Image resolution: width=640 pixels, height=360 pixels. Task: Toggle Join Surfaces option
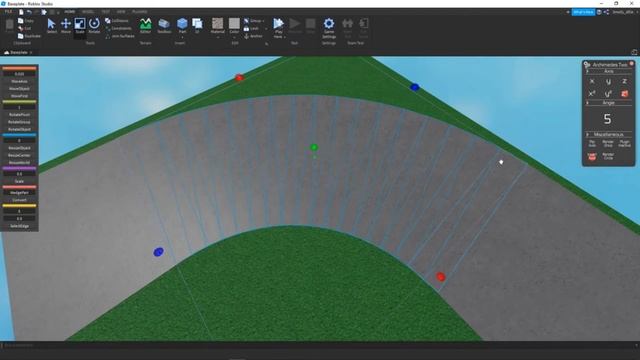coord(120,36)
